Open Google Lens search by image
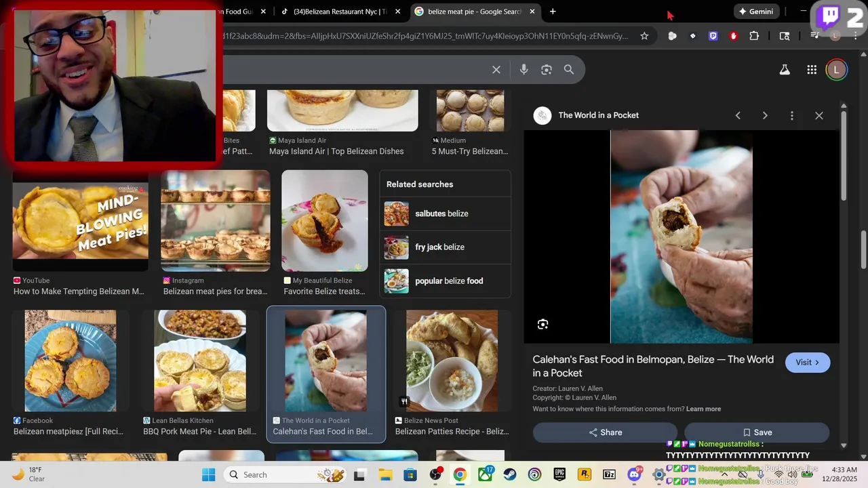868x488 pixels. click(547, 70)
